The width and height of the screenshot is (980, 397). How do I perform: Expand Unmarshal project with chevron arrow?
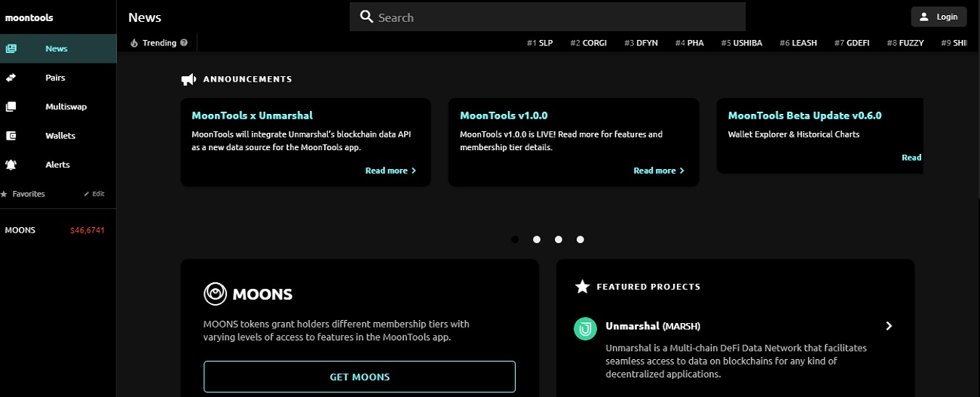tap(889, 326)
